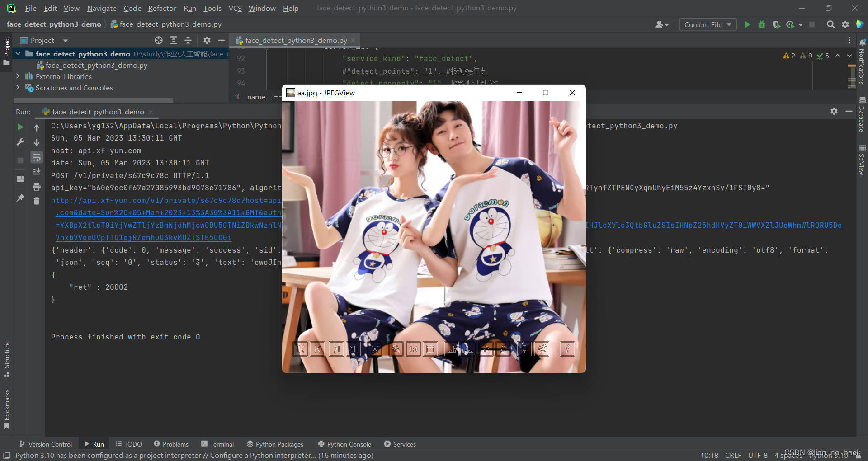Clear all Run console output trash icon

pyautogui.click(x=37, y=201)
